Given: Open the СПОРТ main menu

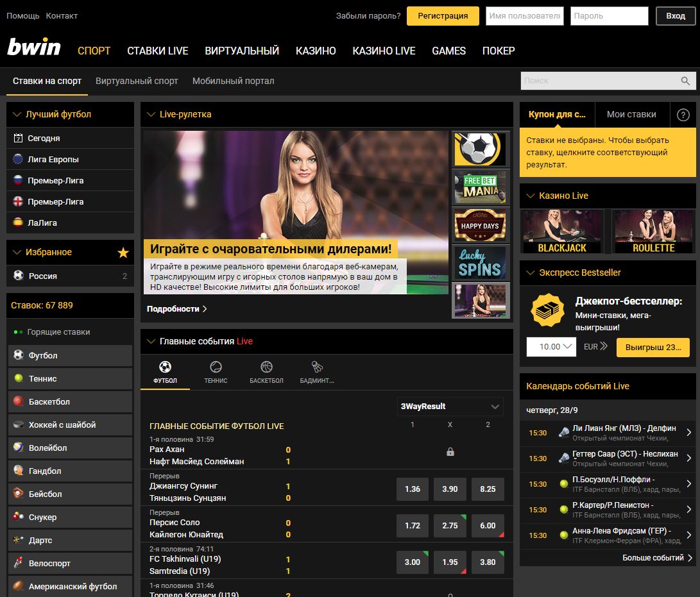Looking at the screenshot, I should (94, 51).
